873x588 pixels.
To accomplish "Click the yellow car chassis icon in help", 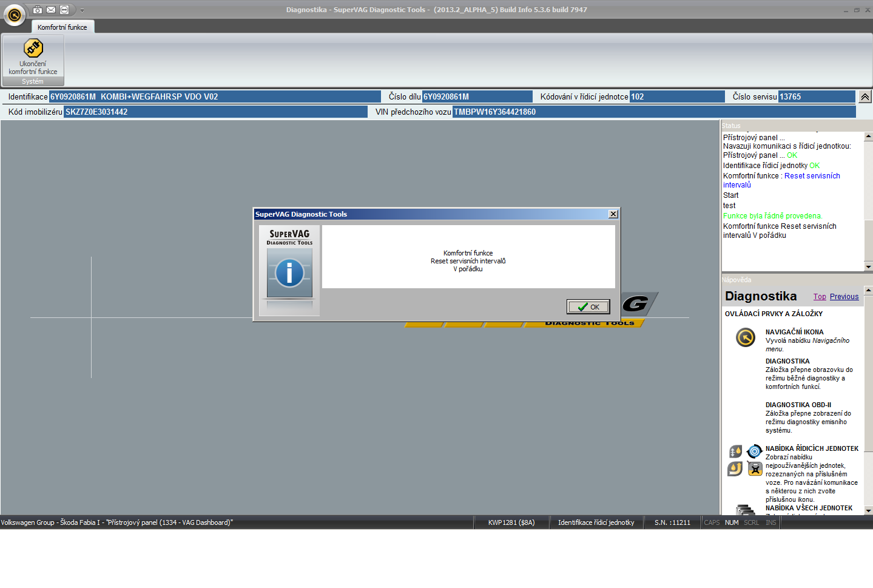I will [755, 468].
